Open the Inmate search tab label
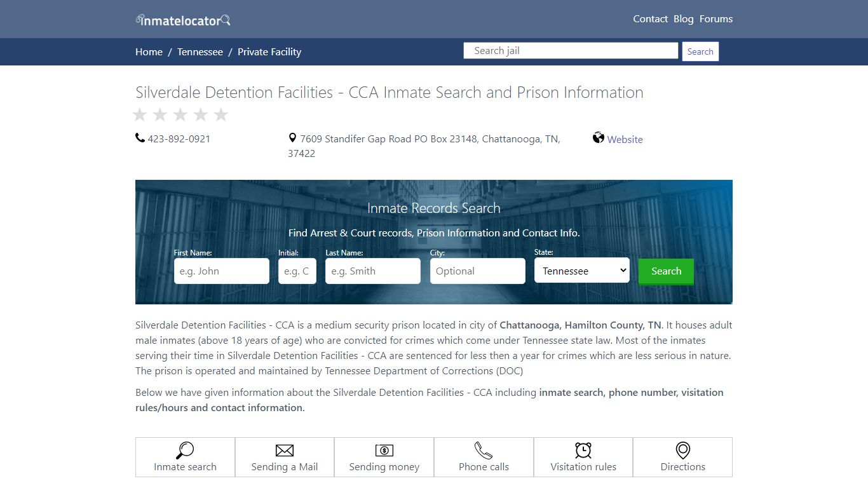 (185, 467)
